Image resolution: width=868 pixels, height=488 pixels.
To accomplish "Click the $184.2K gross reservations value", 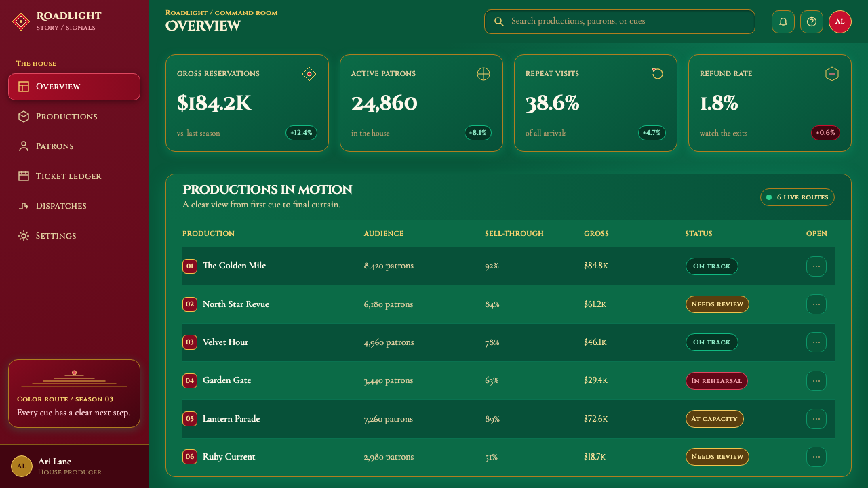I will point(214,103).
